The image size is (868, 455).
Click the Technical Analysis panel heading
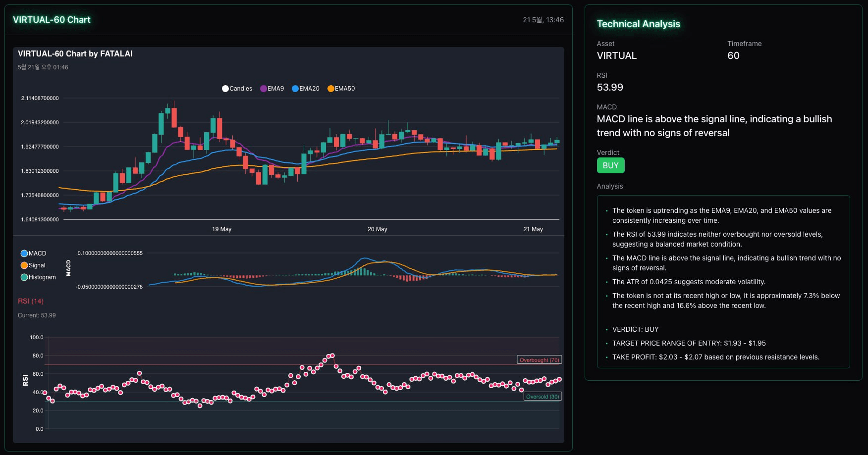(638, 24)
